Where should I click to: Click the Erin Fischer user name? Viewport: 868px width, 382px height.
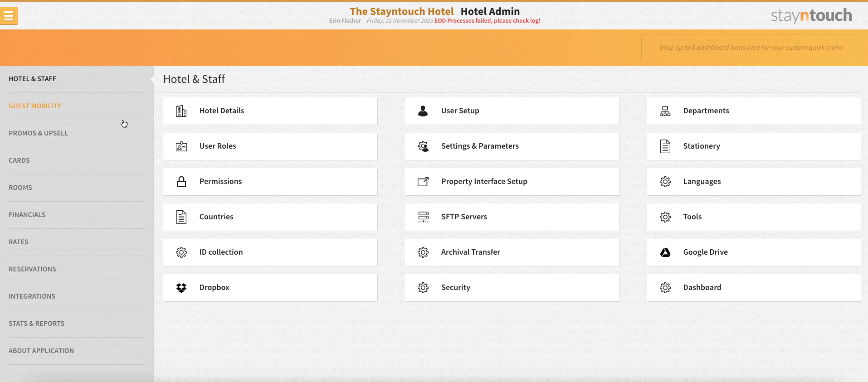pos(345,21)
